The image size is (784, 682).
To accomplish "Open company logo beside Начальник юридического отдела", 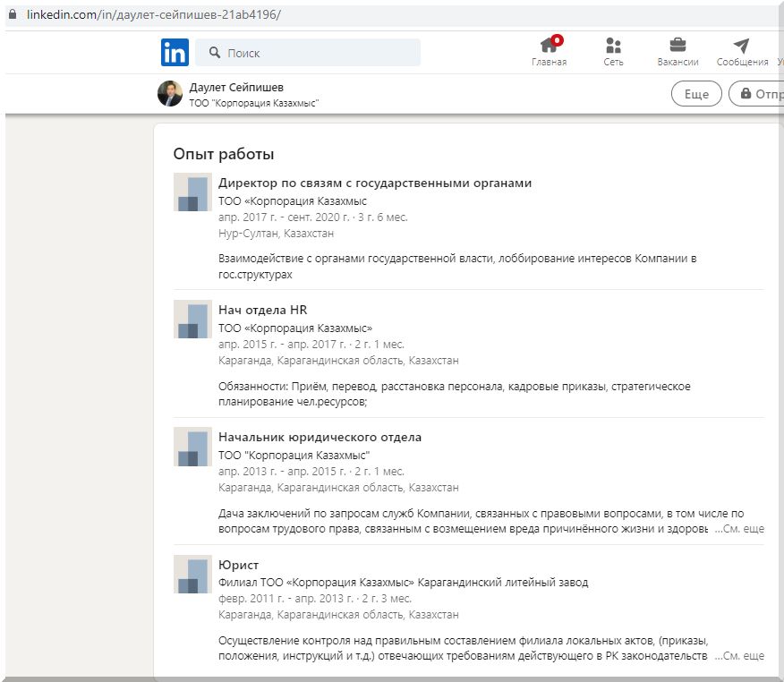I will tap(192, 447).
